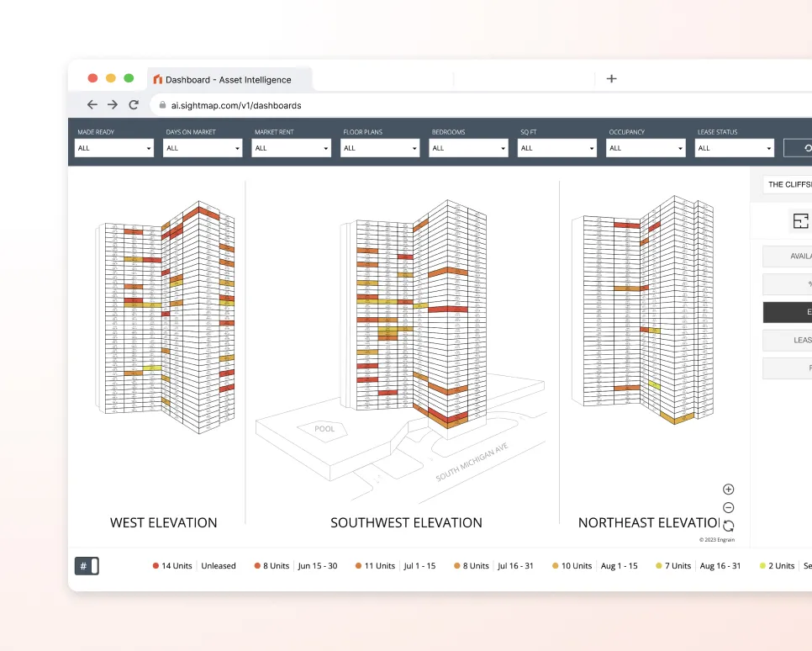
Task: Open the MADE READY dropdown
Action: click(x=113, y=147)
